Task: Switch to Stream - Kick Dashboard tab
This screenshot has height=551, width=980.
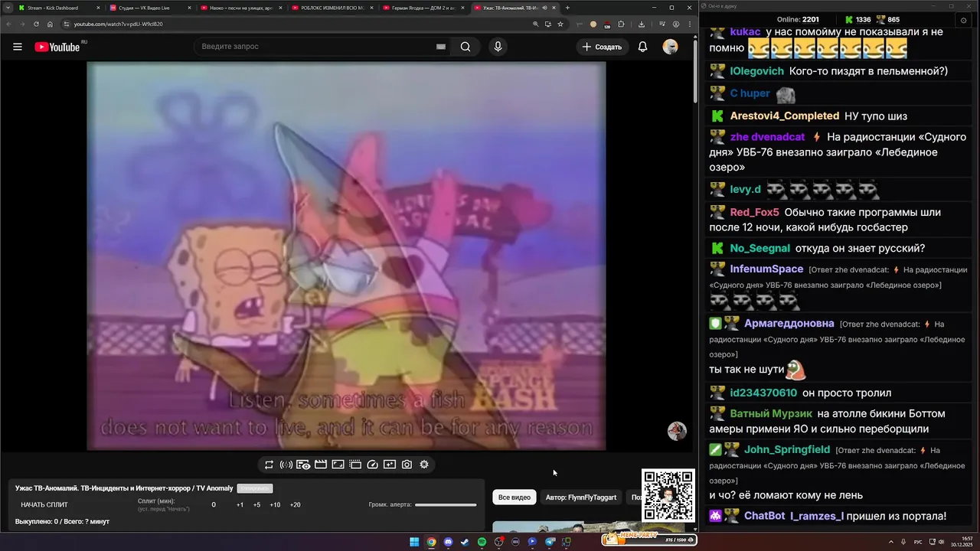Action: [57, 8]
